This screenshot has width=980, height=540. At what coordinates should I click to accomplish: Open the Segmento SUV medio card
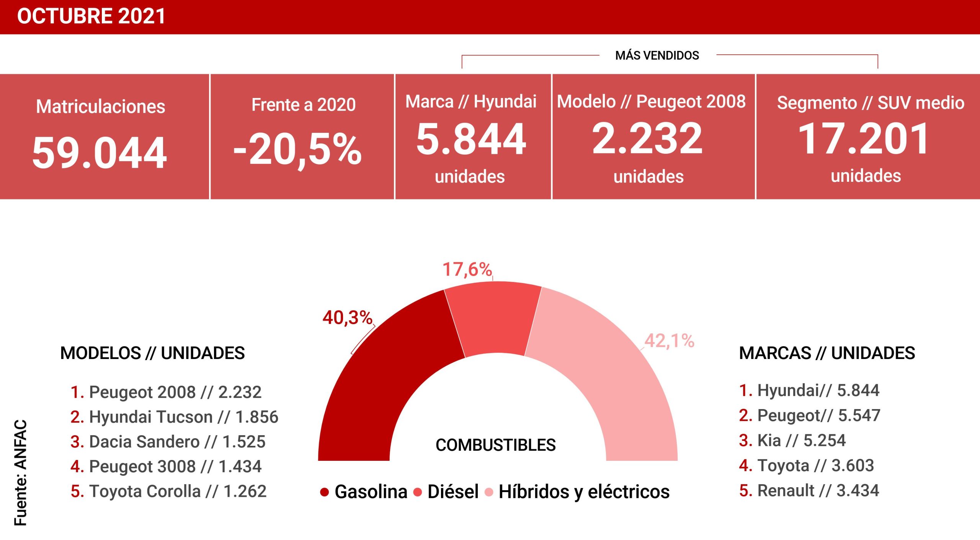pos(867,137)
